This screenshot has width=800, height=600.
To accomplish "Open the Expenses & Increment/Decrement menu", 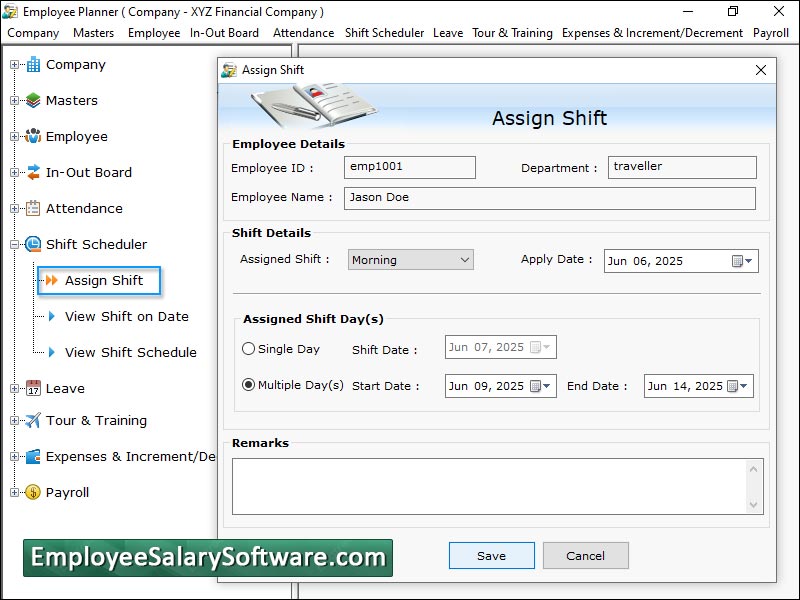I will [x=652, y=32].
